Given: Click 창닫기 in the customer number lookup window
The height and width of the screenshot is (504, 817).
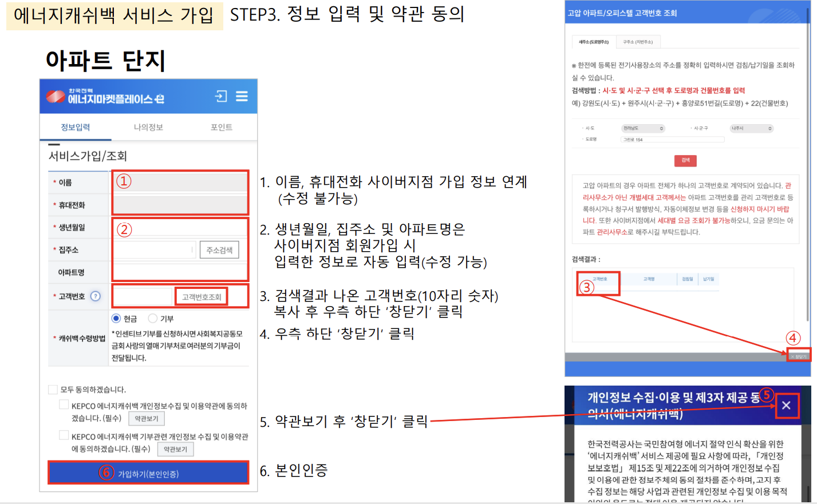Looking at the screenshot, I should [x=799, y=356].
